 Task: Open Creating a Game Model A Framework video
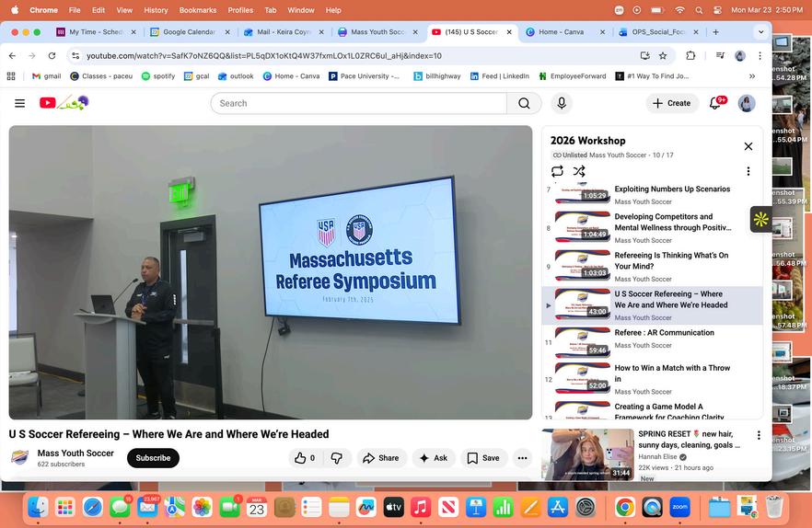click(653, 409)
